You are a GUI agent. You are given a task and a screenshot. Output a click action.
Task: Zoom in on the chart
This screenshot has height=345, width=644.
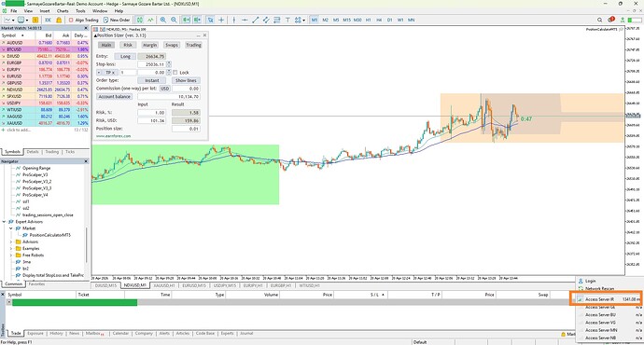[x=163, y=20]
